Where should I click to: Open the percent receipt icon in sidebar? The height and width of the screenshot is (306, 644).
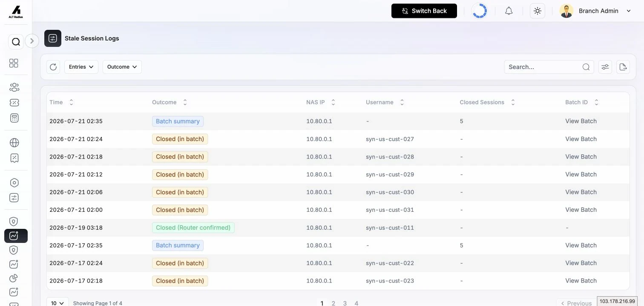[14, 158]
